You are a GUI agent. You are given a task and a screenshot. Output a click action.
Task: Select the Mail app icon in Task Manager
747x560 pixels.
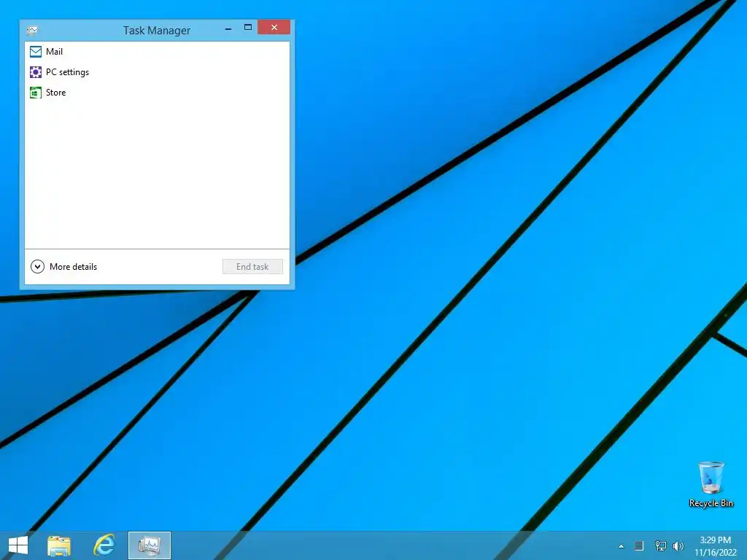(x=35, y=52)
